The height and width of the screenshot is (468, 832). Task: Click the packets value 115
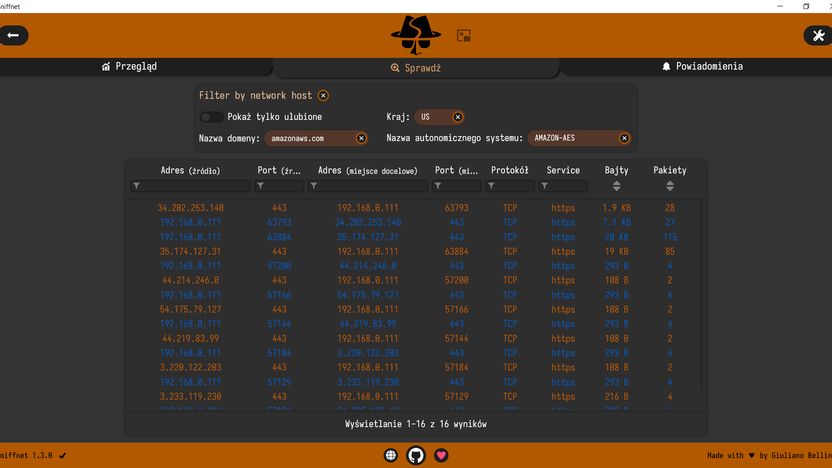click(670, 237)
